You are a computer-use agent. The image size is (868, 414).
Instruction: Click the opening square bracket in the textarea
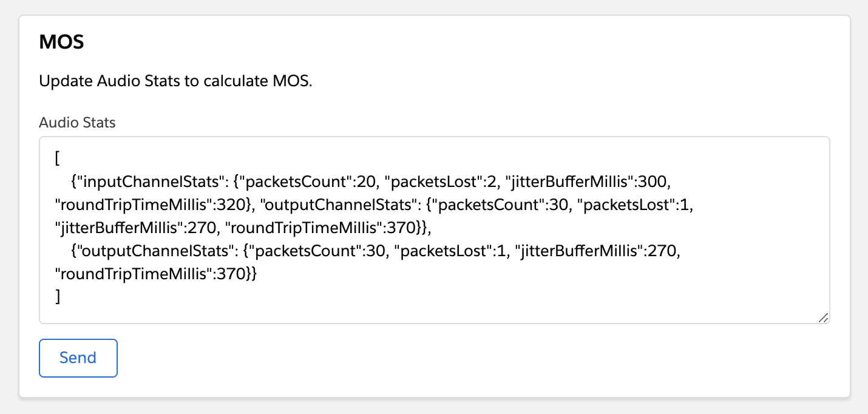point(56,159)
